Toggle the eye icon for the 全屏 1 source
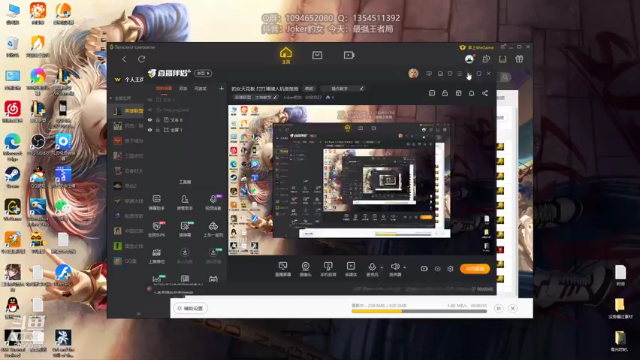The width and height of the screenshot is (640, 360). point(150,130)
